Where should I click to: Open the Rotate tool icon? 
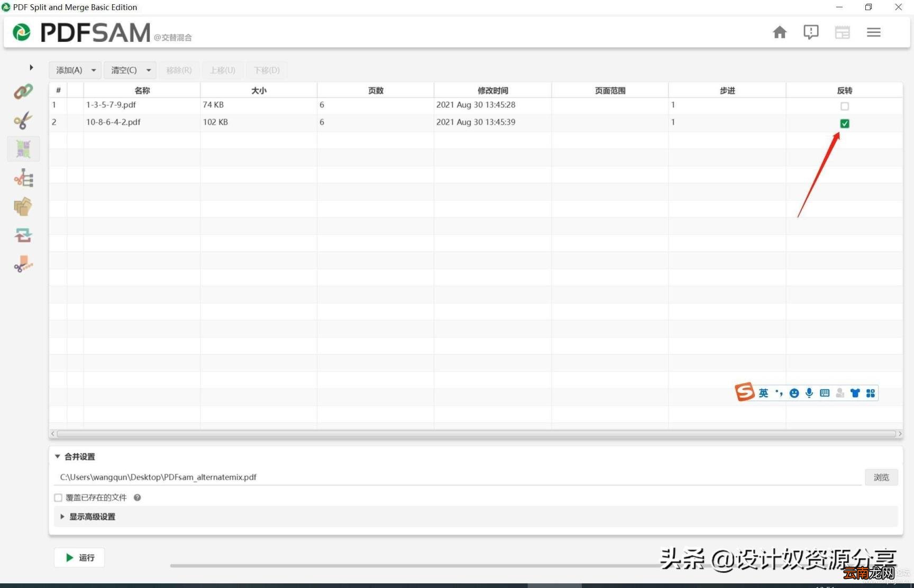[x=23, y=235]
